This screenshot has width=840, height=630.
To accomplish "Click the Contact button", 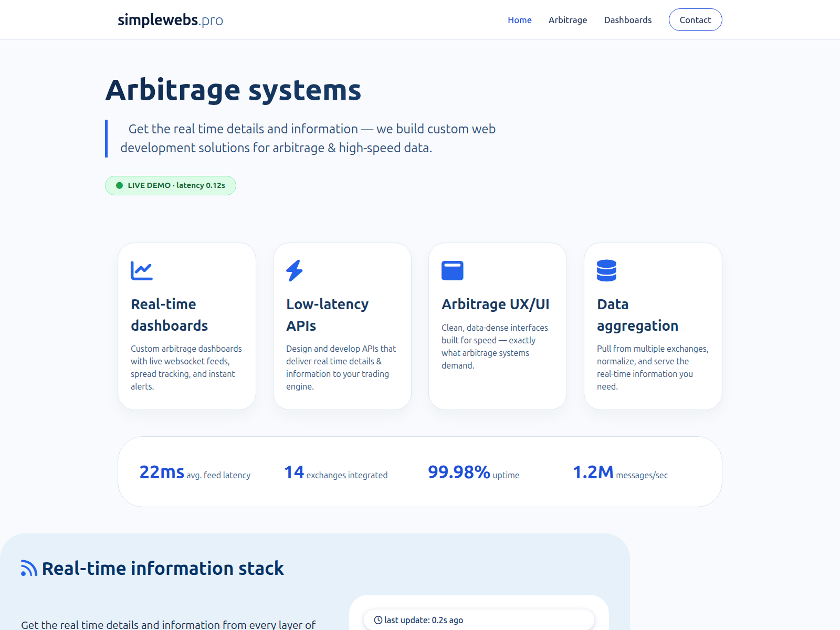I will coord(695,20).
